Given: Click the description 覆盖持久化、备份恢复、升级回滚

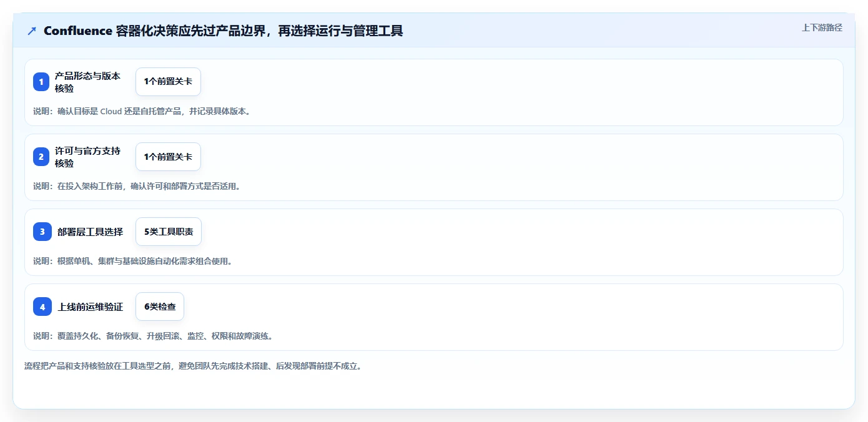Looking at the screenshot, I should pyautogui.click(x=153, y=336).
